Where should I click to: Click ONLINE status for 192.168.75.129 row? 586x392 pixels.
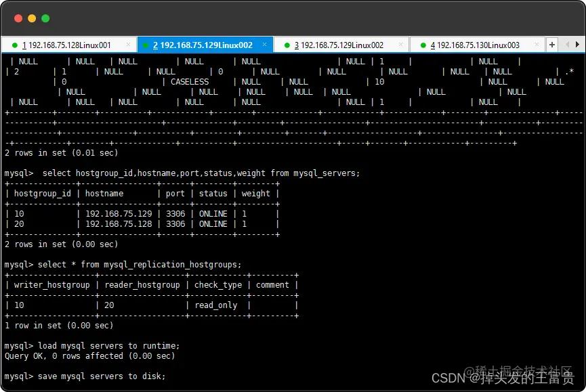(x=213, y=214)
